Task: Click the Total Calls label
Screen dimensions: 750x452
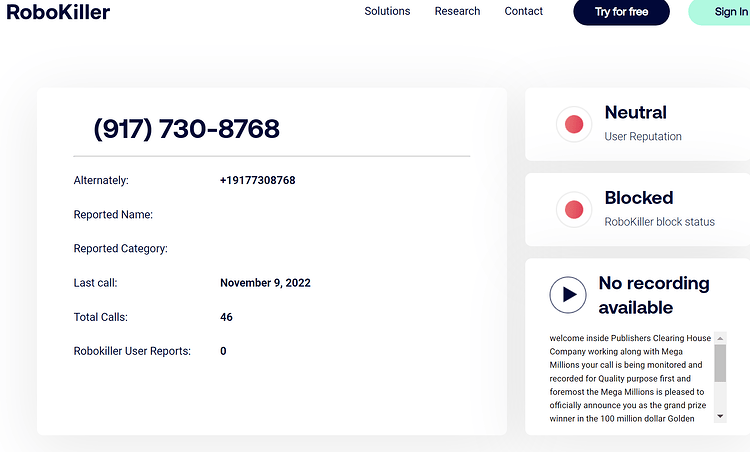Action: [100, 317]
